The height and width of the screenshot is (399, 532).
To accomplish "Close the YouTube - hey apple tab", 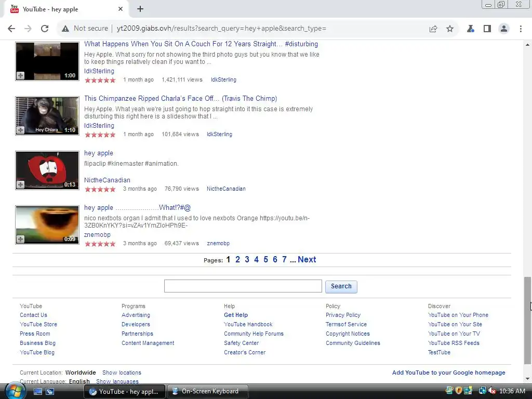I will pos(121,9).
